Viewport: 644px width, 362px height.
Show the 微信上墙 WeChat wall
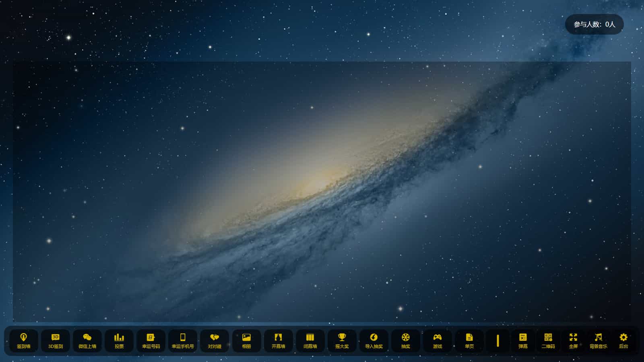(87, 341)
